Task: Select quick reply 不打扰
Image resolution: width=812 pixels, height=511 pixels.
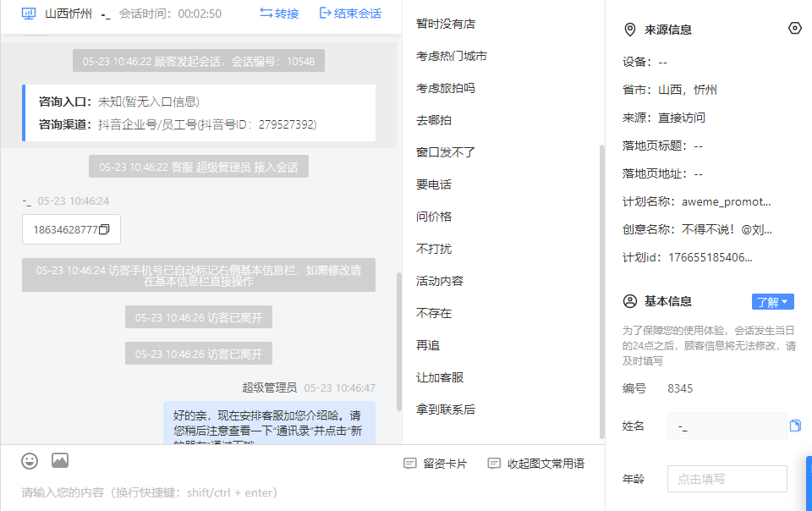Action: click(x=434, y=249)
